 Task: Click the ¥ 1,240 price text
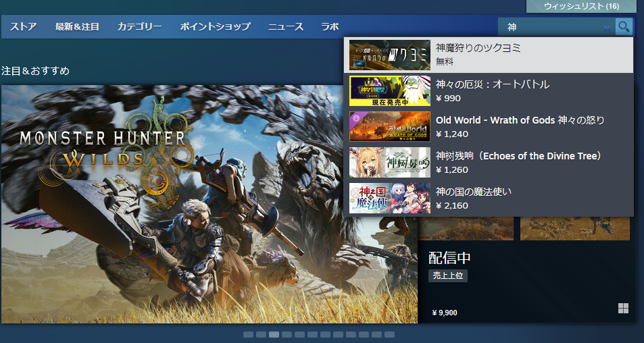(452, 134)
